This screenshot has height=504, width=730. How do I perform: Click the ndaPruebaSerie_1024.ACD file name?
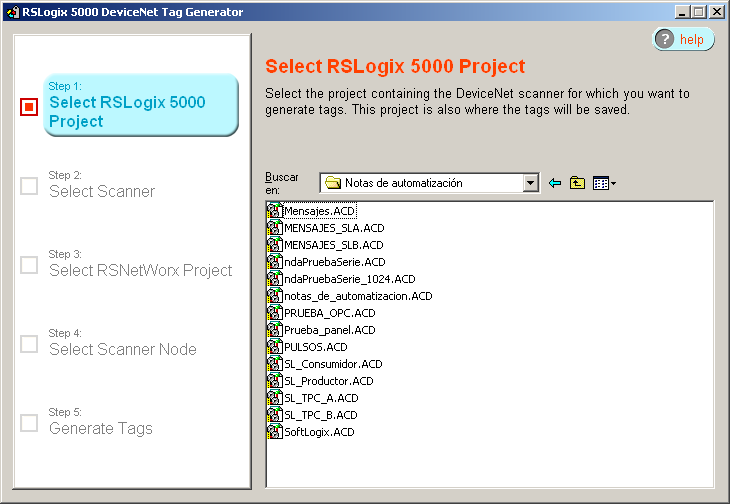point(350,279)
